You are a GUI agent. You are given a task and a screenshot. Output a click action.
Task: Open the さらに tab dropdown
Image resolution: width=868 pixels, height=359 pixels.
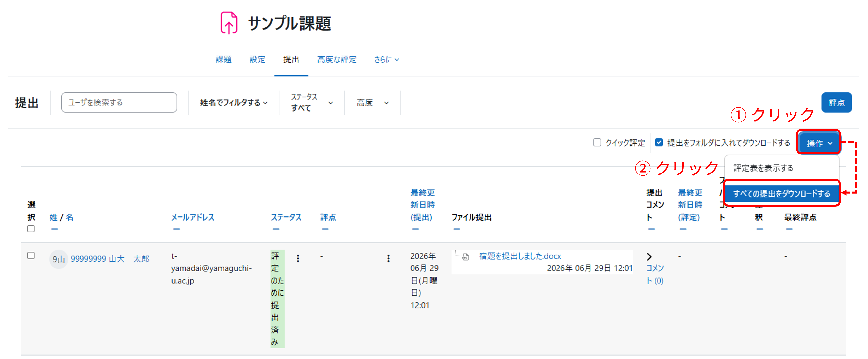386,60
